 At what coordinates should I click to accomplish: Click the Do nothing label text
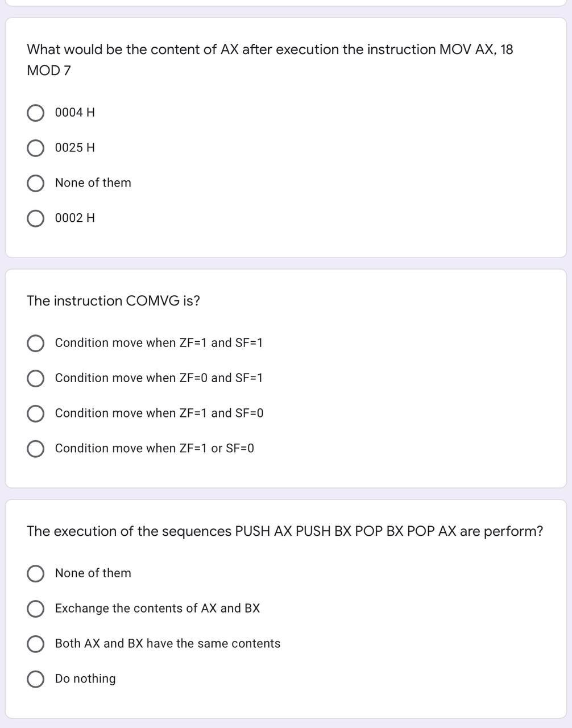pyautogui.click(x=85, y=679)
